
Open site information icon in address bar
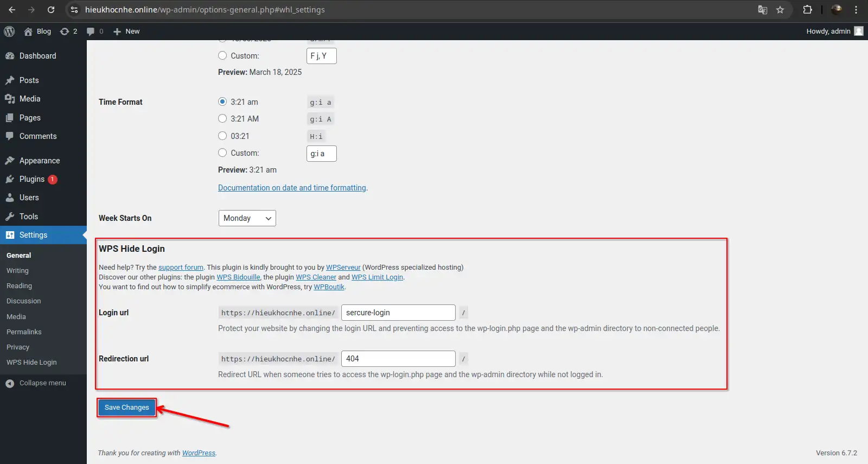click(74, 10)
